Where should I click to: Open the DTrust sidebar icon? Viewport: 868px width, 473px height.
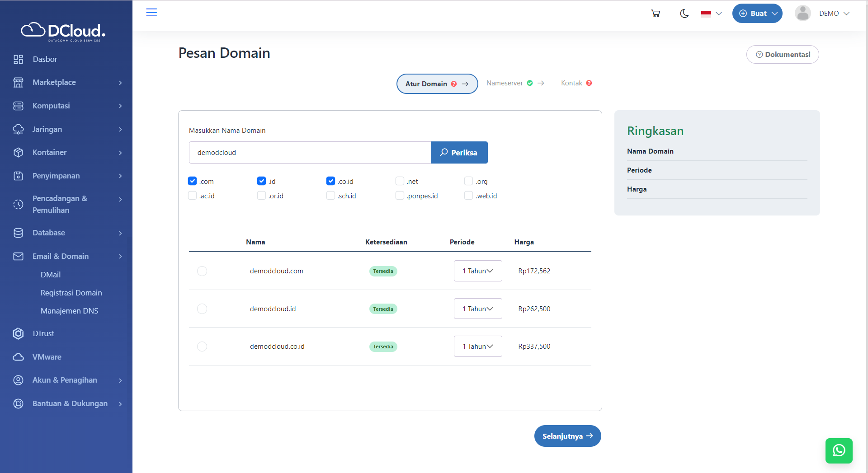pyautogui.click(x=18, y=333)
